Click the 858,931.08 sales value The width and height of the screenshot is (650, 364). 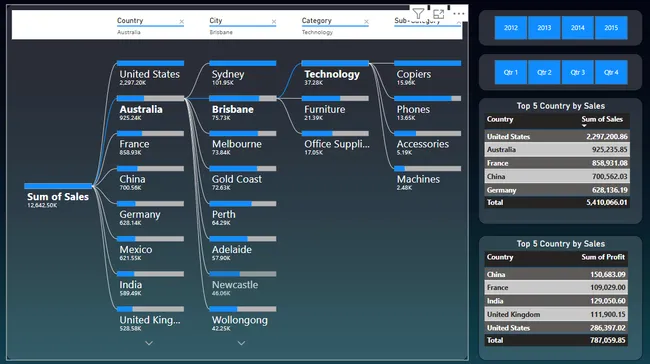coord(609,163)
